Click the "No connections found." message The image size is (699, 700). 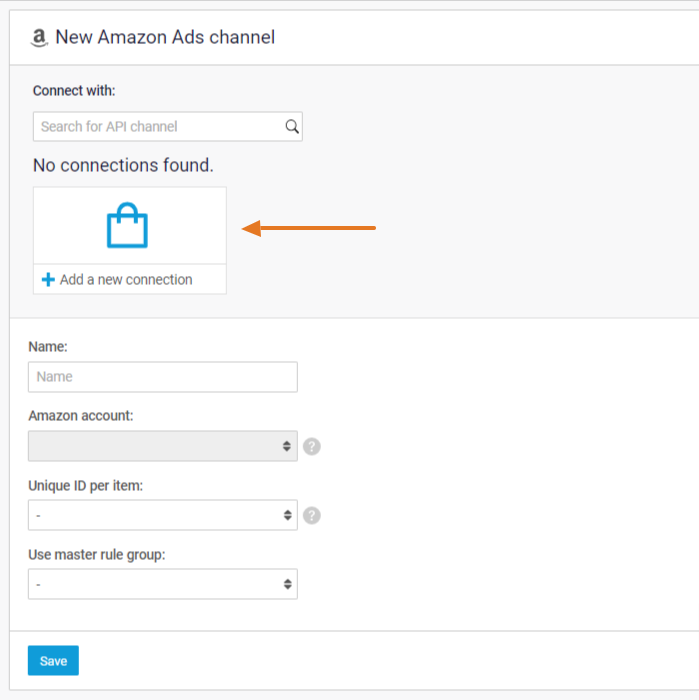(x=123, y=165)
